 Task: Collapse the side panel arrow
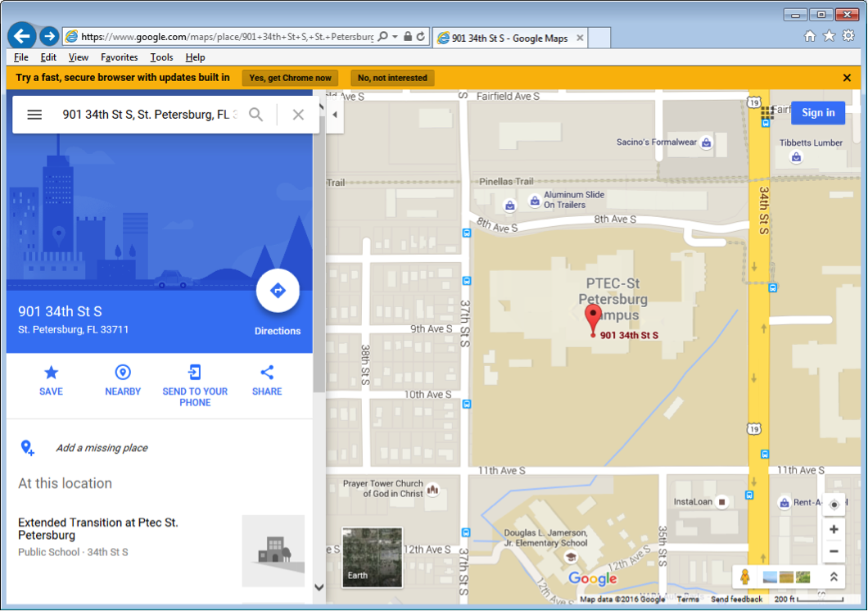point(335,115)
